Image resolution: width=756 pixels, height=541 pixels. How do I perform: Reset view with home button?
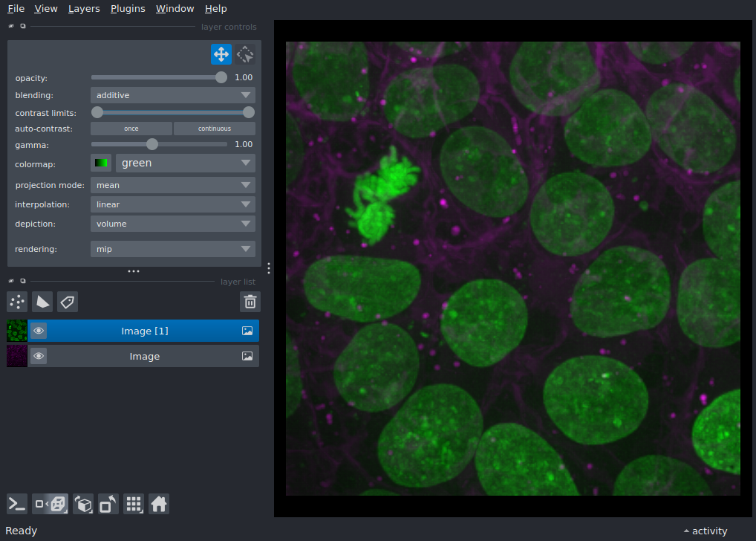coord(158,504)
